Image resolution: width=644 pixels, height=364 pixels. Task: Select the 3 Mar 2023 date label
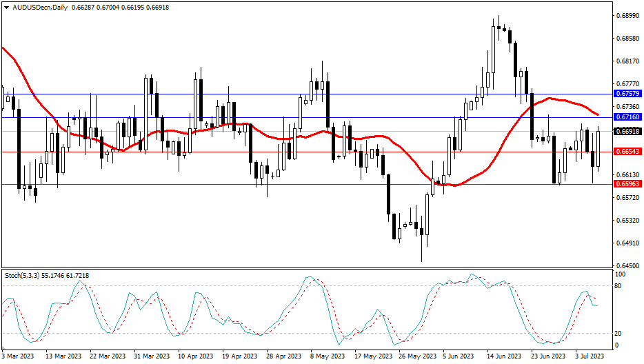[x=19, y=356]
